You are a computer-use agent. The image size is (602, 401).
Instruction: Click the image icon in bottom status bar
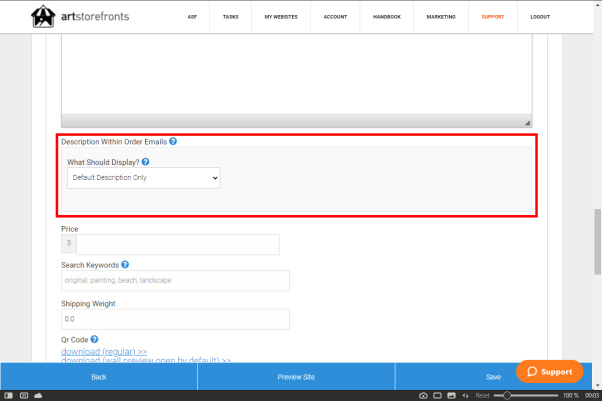pyautogui.click(x=451, y=396)
